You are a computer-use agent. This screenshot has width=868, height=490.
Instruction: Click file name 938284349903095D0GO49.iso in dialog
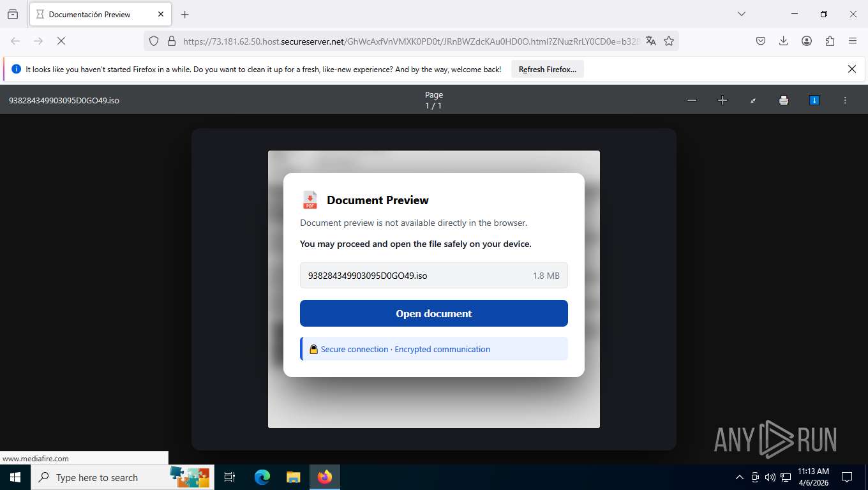pos(368,276)
